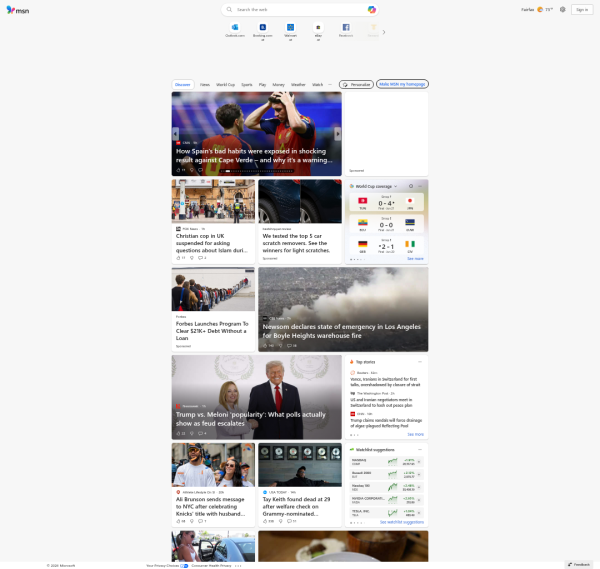Switch to the Money tab

pyautogui.click(x=278, y=85)
